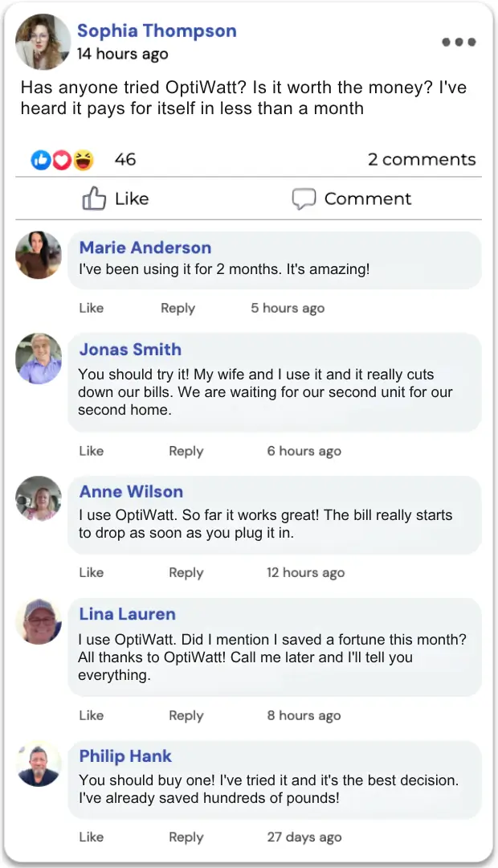Open the 46 reactions count

click(125, 159)
